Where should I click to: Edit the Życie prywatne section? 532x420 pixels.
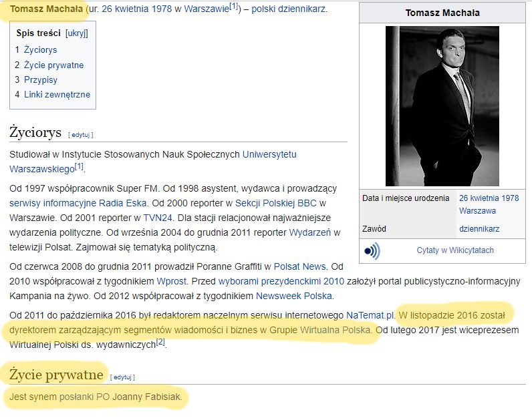click(x=122, y=377)
